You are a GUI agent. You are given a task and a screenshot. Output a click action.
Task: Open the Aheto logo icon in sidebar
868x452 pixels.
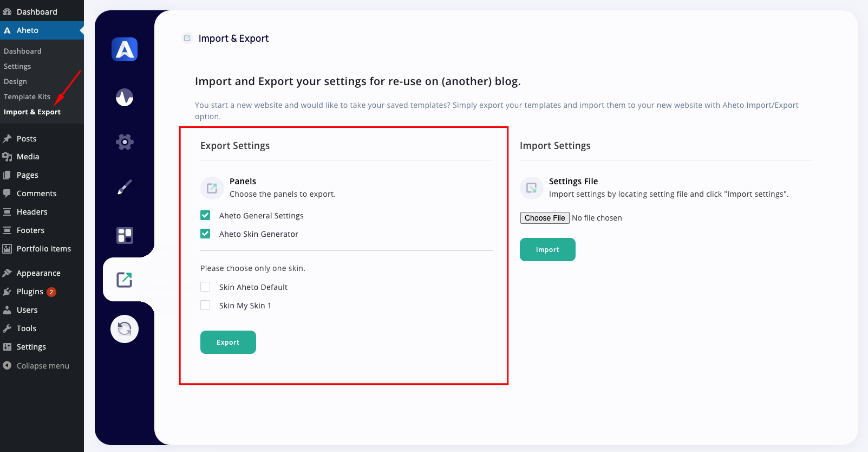click(x=125, y=49)
